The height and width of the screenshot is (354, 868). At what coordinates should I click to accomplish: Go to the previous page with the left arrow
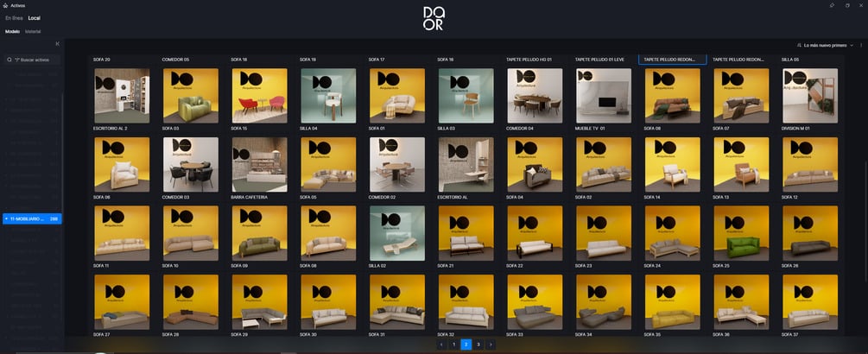441,345
